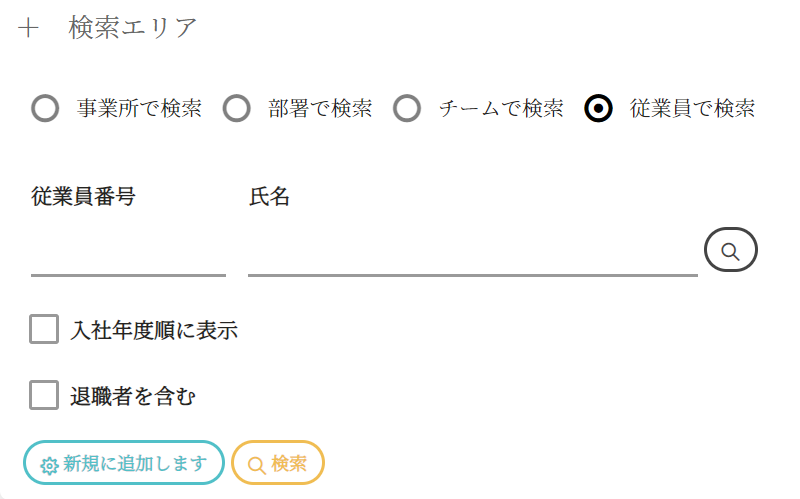
Task: Choose the チームで検索 radio option
Action: click(406, 109)
